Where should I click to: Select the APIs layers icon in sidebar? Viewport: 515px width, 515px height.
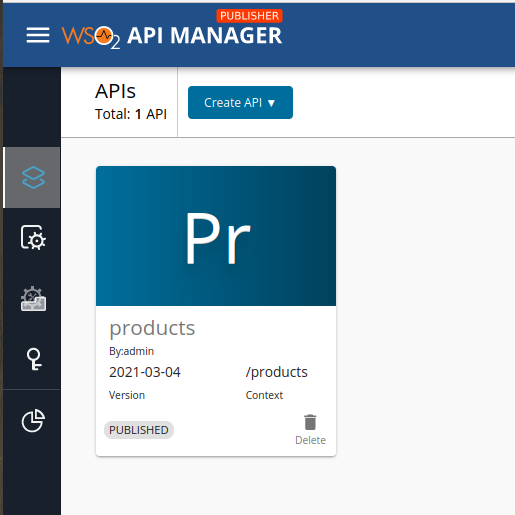click(x=33, y=177)
